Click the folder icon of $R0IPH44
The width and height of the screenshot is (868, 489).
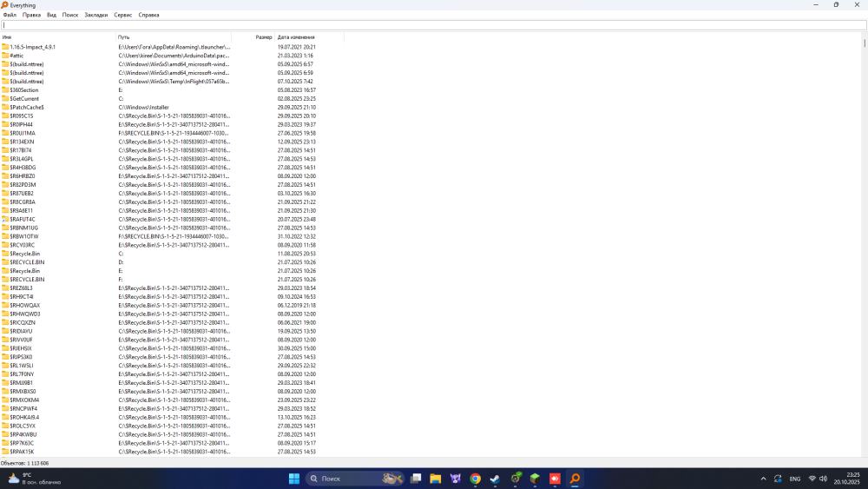5,124
